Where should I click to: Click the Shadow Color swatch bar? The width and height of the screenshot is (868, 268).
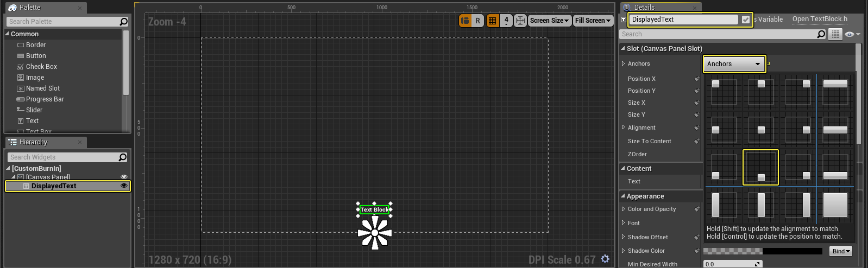(x=763, y=251)
